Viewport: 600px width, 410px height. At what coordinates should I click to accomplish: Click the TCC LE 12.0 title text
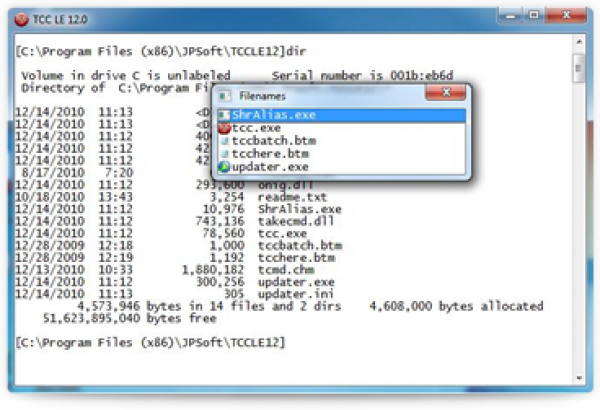tap(60, 20)
